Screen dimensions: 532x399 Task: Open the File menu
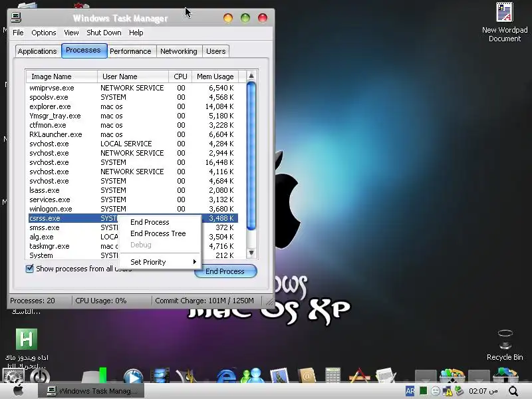(18, 33)
